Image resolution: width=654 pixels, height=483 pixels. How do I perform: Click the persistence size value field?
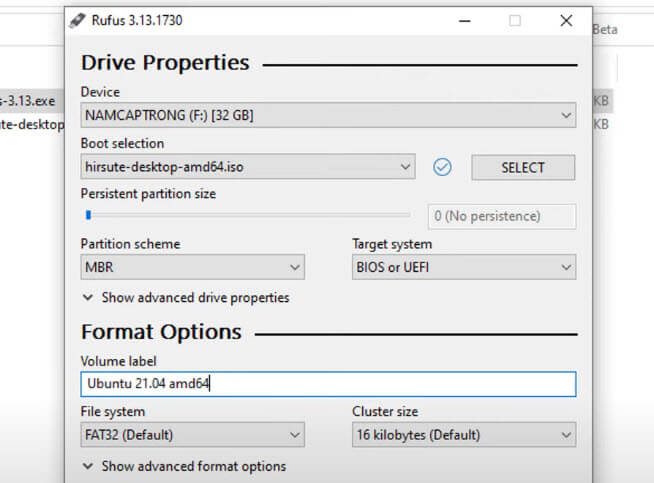[502, 216]
